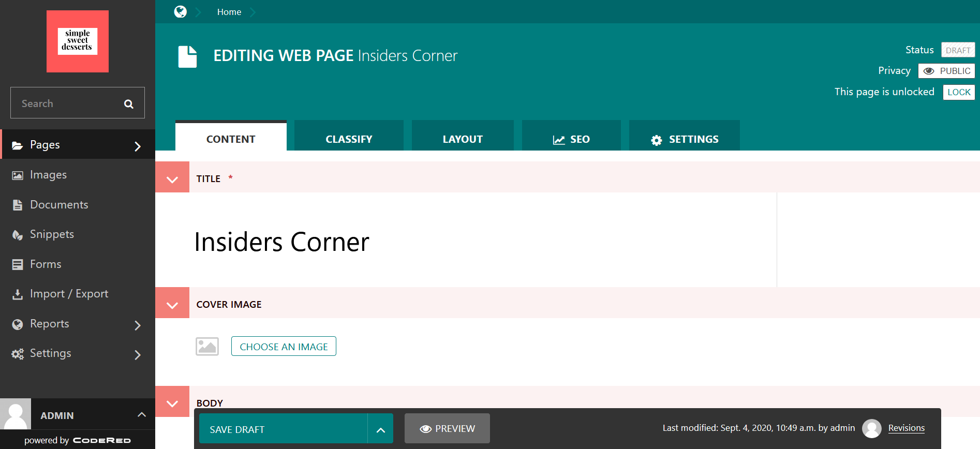980x449 pixels.
Task: Click CHOOSE AN IMAGE button
Action: coord(284,347)
